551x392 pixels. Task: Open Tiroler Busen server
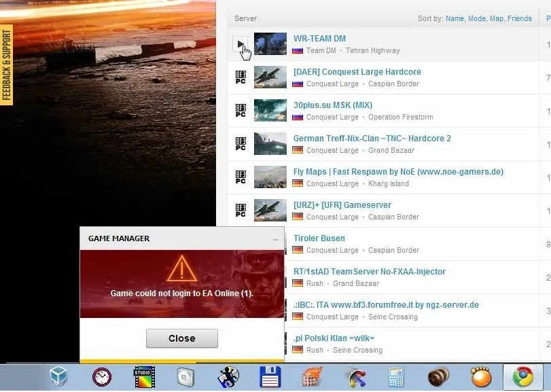click(x=319, y=238)
